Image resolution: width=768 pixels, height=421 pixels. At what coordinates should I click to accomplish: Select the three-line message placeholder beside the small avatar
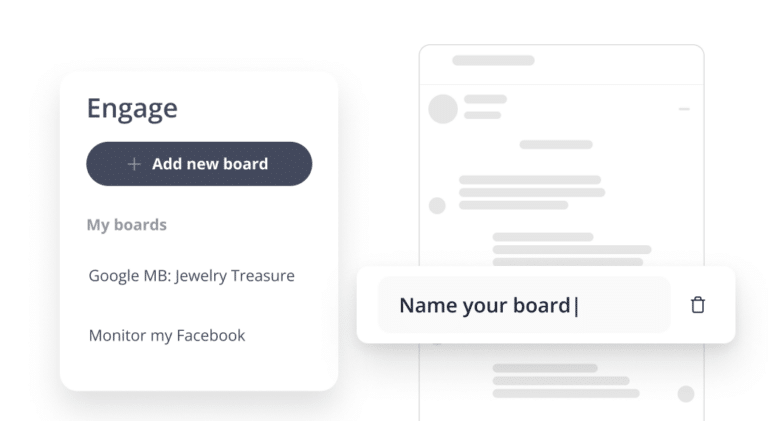pyautogui.click(x=532, y=192)
